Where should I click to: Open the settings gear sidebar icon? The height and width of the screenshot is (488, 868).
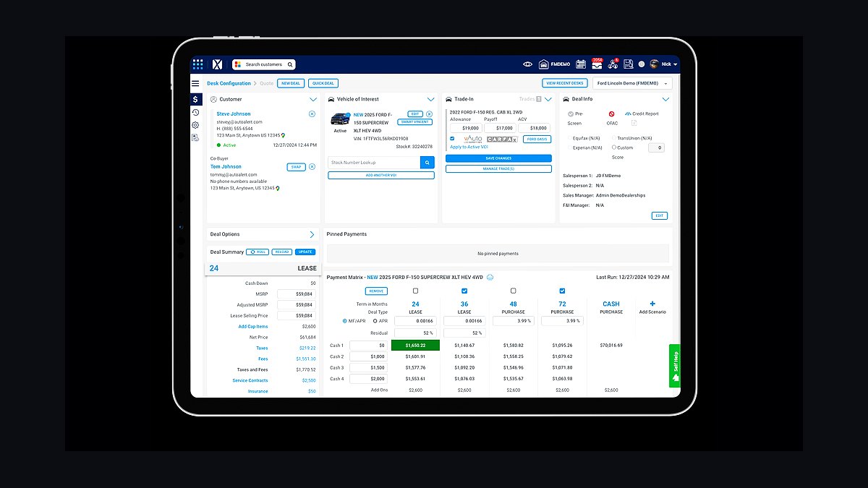[195, 125]
